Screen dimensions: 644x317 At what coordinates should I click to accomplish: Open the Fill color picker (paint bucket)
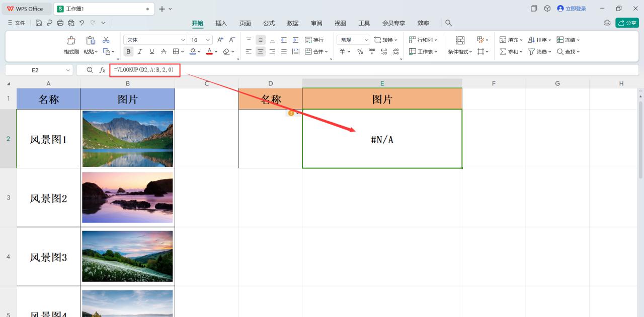click(193, 51)
